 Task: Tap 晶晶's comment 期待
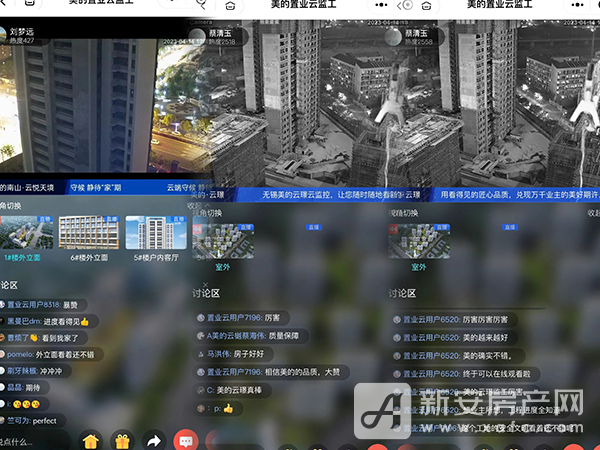(x=24, y=387)
